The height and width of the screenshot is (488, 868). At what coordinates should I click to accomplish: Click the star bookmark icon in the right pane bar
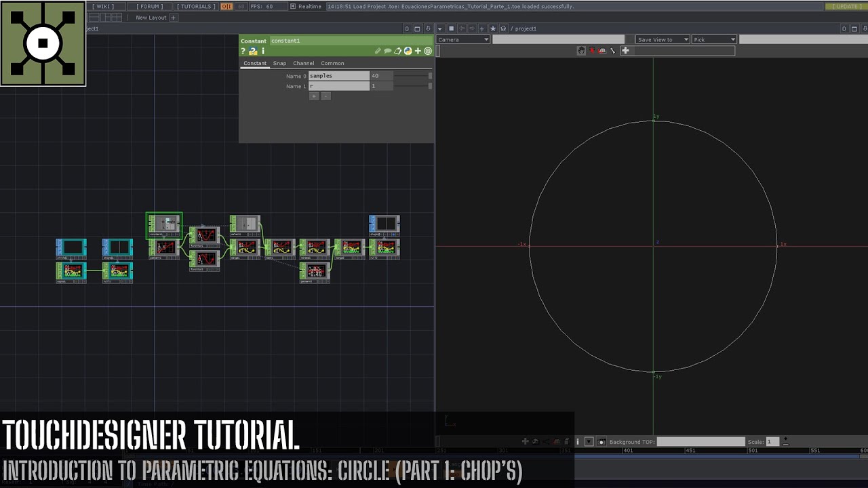click(x=493, y=28)
